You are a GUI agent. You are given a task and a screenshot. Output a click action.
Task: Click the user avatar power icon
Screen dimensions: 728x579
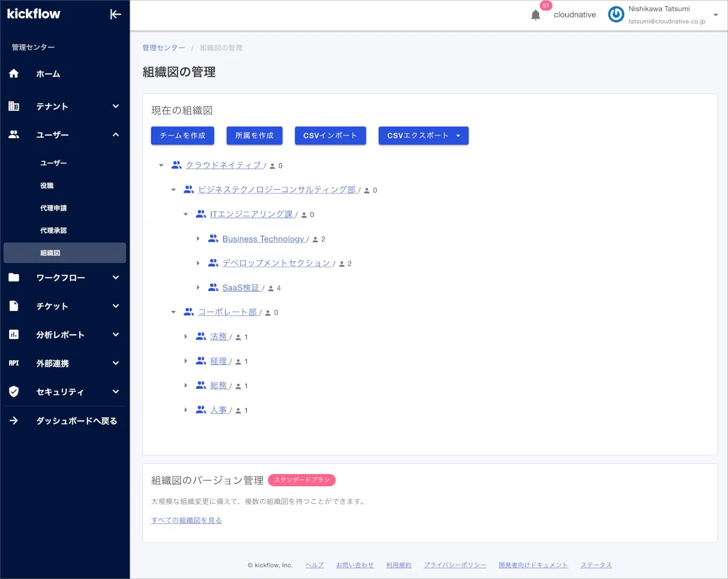(x=616, y=15)
